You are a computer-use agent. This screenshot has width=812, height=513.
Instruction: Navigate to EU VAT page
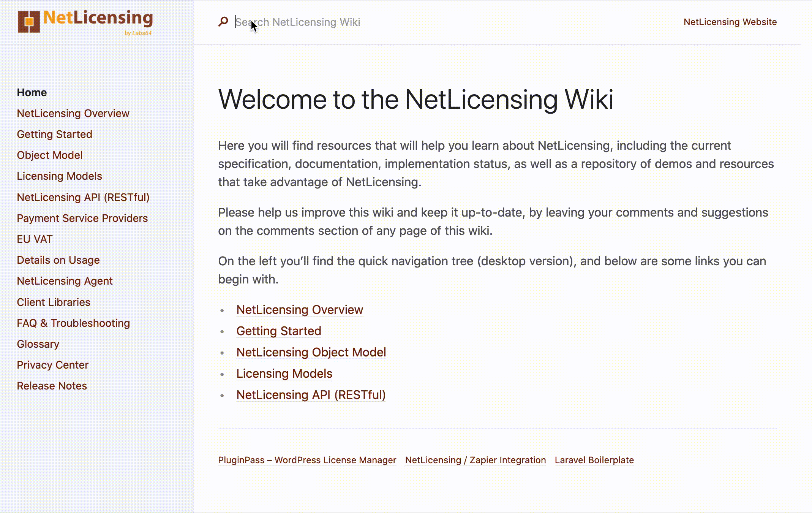pyautogui.click(x=35, y=239)
